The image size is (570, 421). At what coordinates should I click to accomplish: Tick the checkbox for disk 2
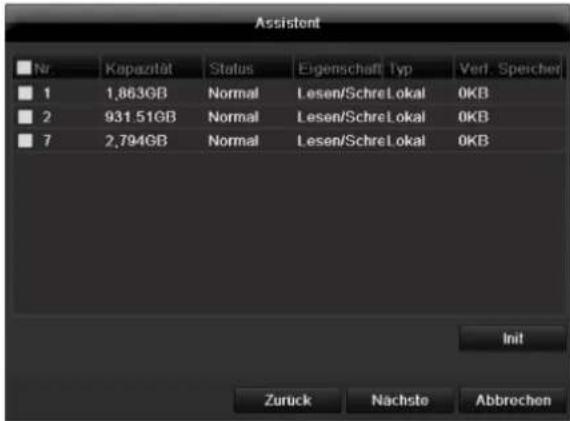[25, 117]
